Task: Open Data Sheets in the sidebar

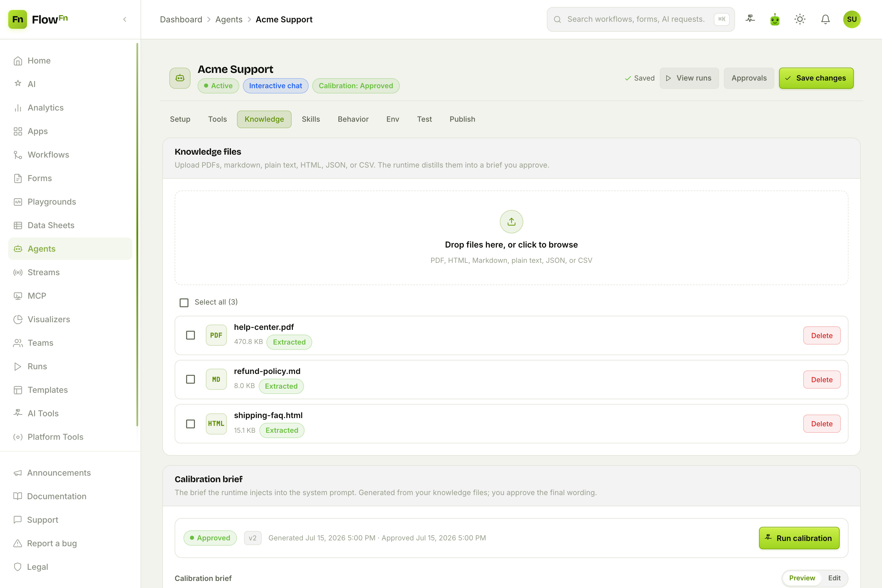Action: coord(70,225)
